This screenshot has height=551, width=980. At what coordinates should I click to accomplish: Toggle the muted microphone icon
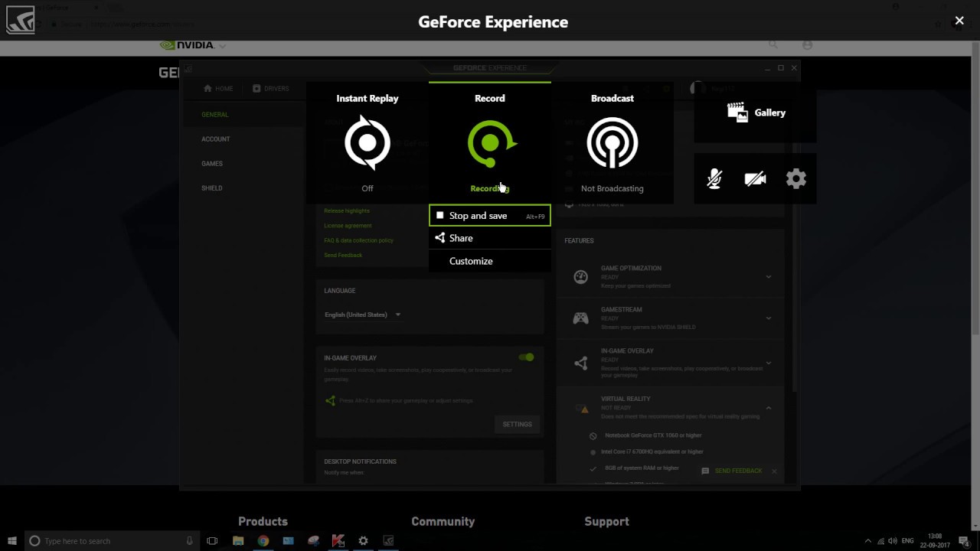point(714,179)
